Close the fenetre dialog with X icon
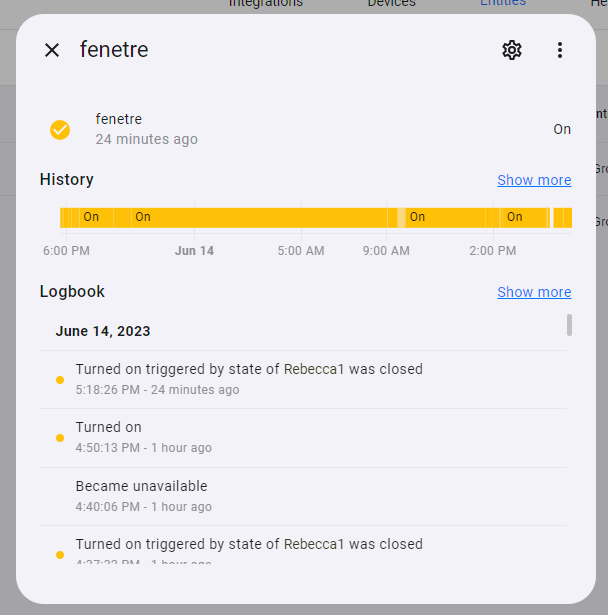The image size is (608, 615). pyautogui.click(x=52, y=50)
